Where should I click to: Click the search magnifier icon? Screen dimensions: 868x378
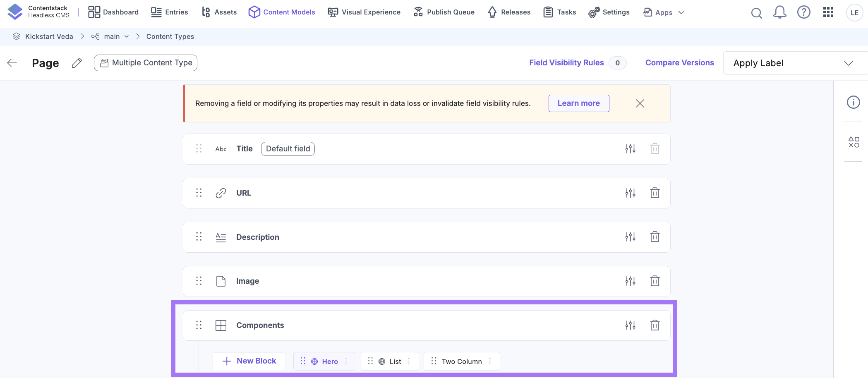(x=757, y=13)
